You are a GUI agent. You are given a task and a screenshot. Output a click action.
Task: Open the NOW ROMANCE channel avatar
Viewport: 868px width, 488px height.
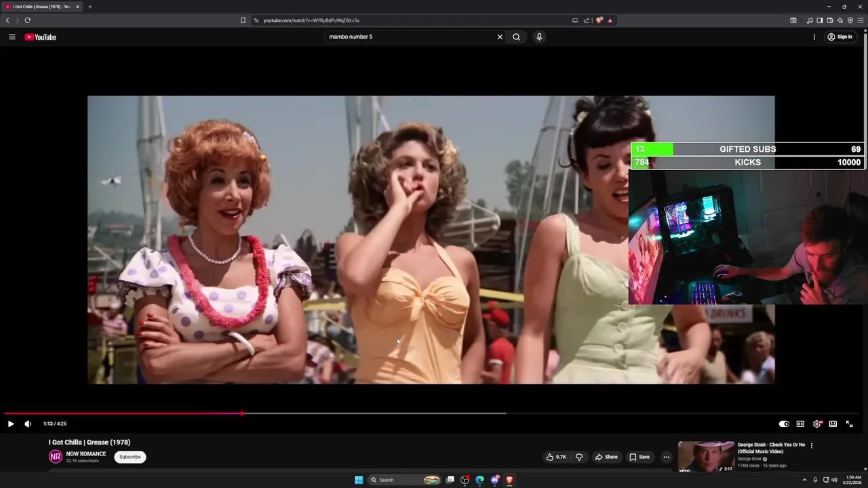click(55, 457)
